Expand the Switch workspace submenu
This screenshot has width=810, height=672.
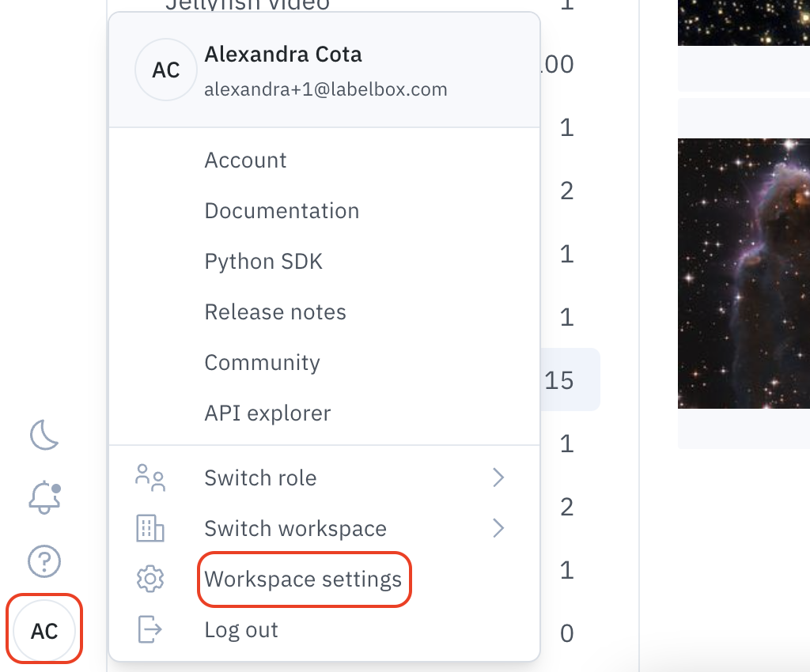pyautogui.click(x=324, y=529)
